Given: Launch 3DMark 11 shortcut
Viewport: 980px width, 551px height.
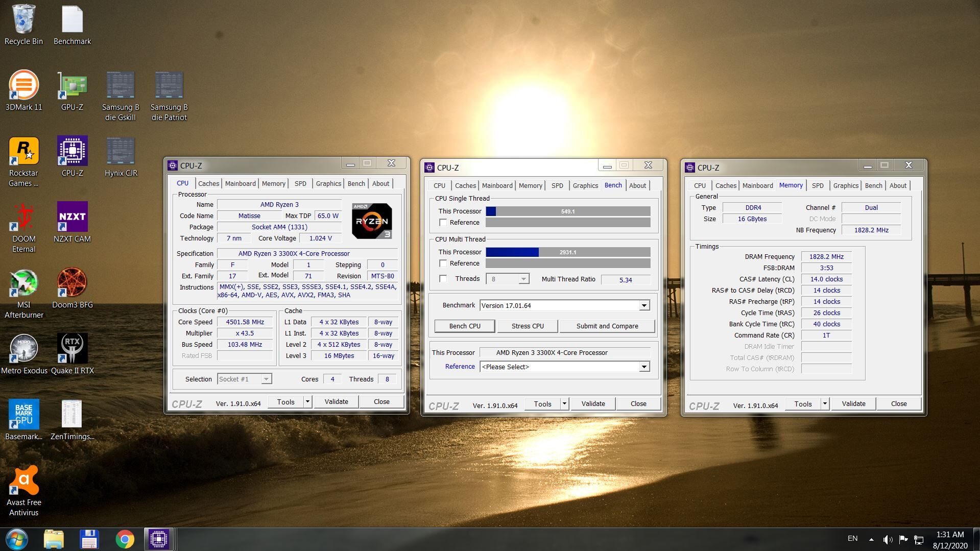Looking at the screenshot, I should coord(23,90).
